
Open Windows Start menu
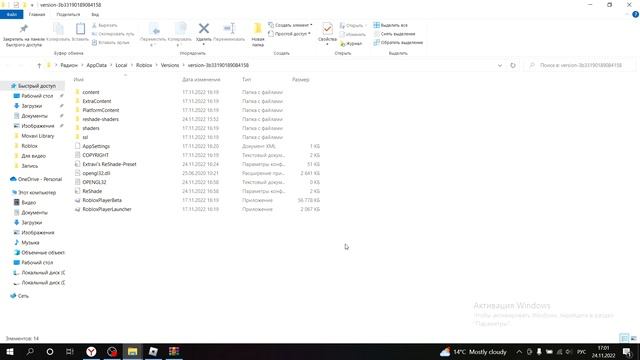tap(10, 351)
